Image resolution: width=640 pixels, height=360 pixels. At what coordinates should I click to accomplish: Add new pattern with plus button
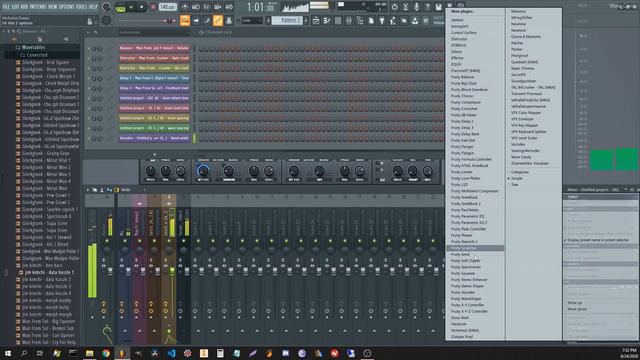[306, 20]
